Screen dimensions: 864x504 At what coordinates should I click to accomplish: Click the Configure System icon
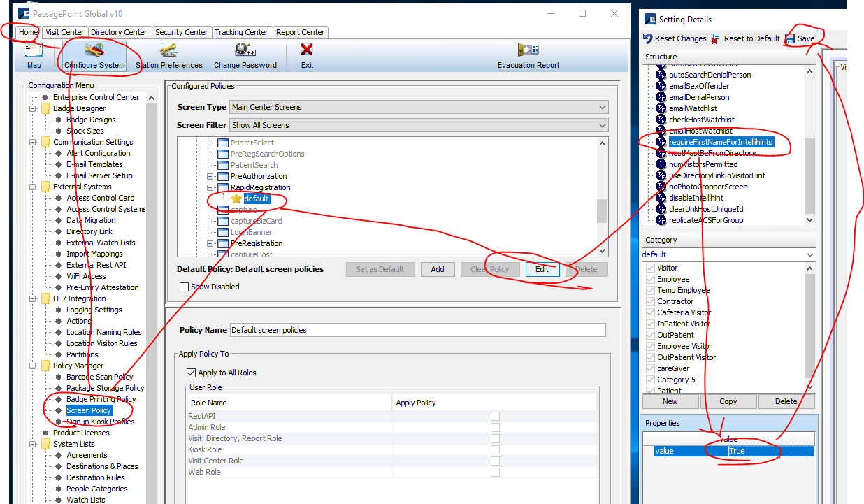pyautogui.click(x=94, y=50)
